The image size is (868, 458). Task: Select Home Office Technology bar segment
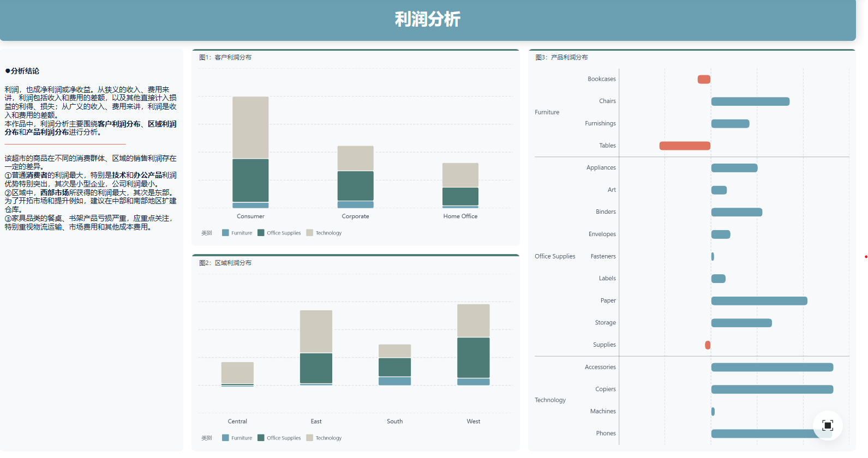460,175
